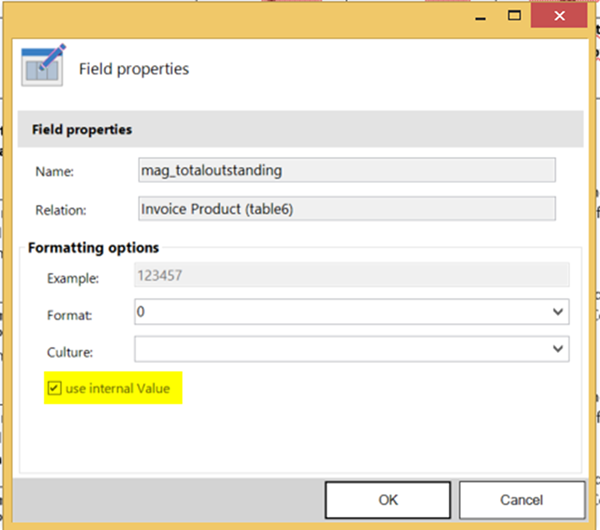Maximize the Field properties dialog window

[515, 15]
